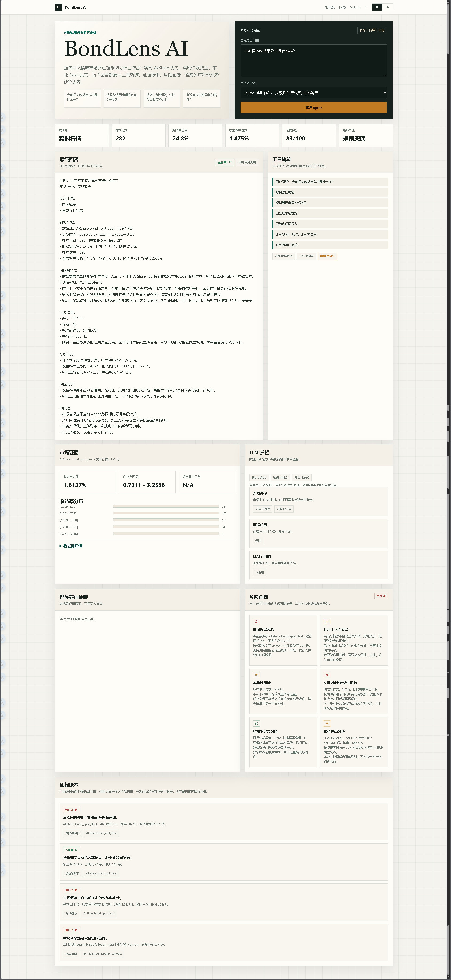The image size is (451, 980).
Task: Open the 数据质量风险 card
Action: [283, 640]
